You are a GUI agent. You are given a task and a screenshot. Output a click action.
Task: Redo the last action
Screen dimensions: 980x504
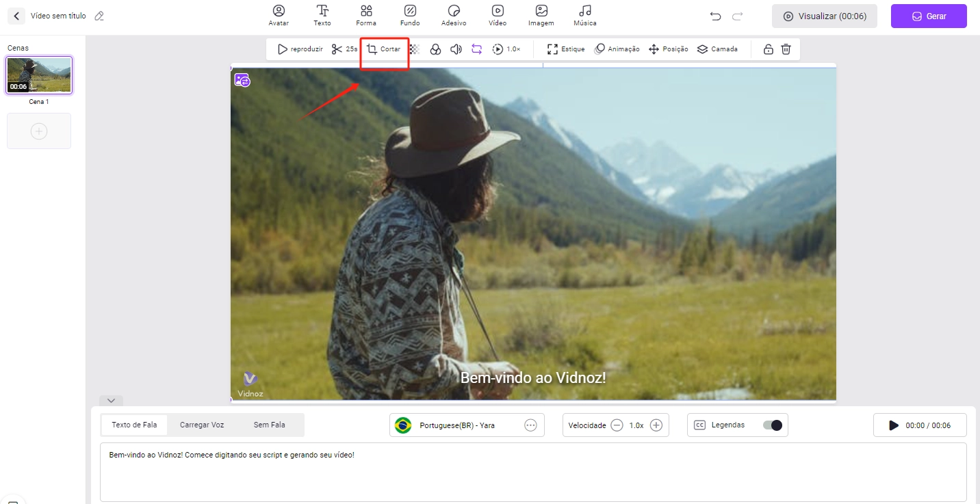[737, 16]
